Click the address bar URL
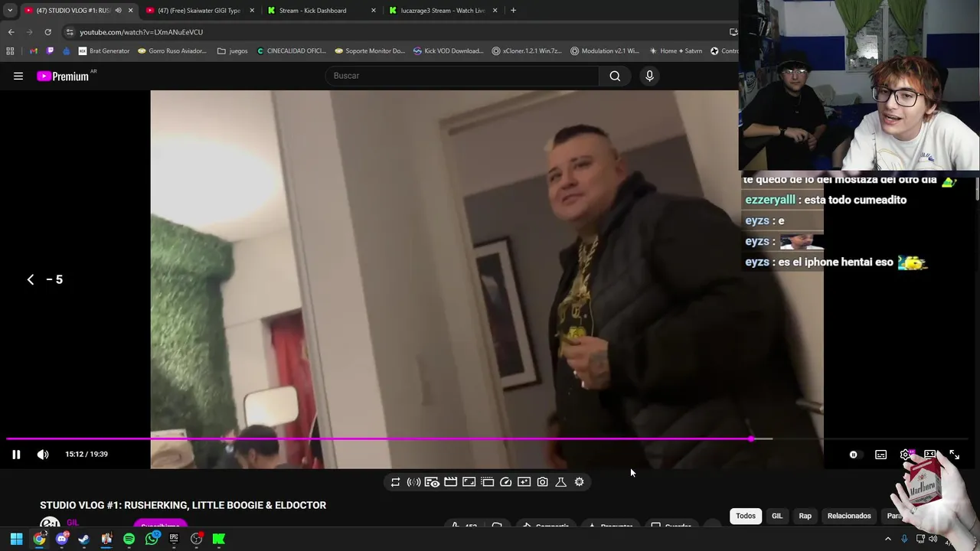980x551 pixels. click(x=141, y=32)
